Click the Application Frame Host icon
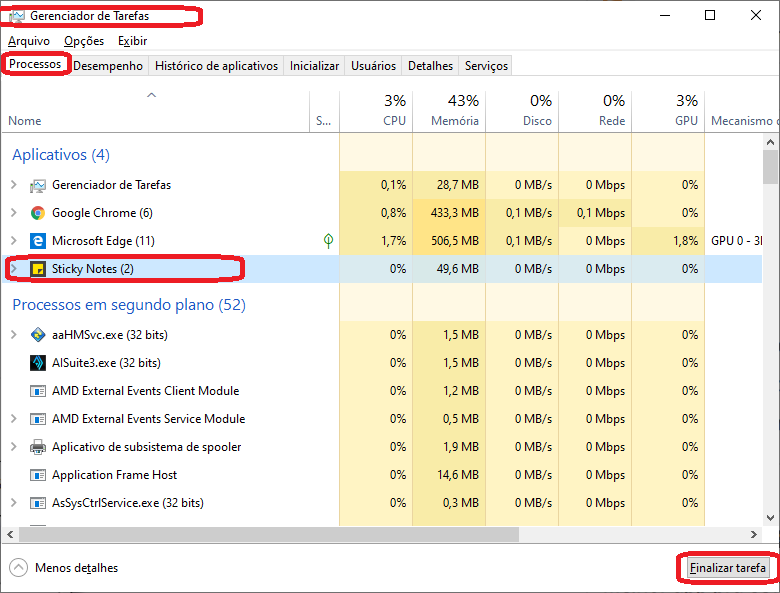 [x=38, y=475]
